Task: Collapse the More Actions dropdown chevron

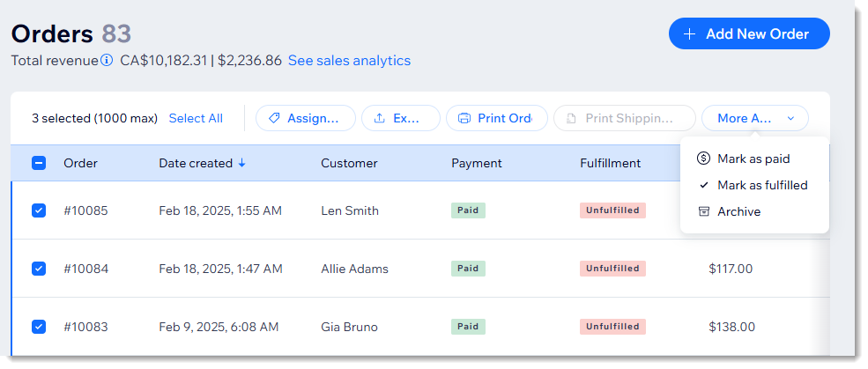Action: (791, 118)
